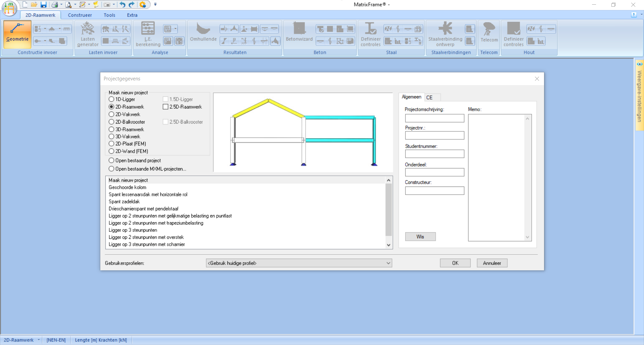This screenshot has height=345, width=644.
Task: Click the MatrixFrame application menu orb
Action: (x=9, y=8)
